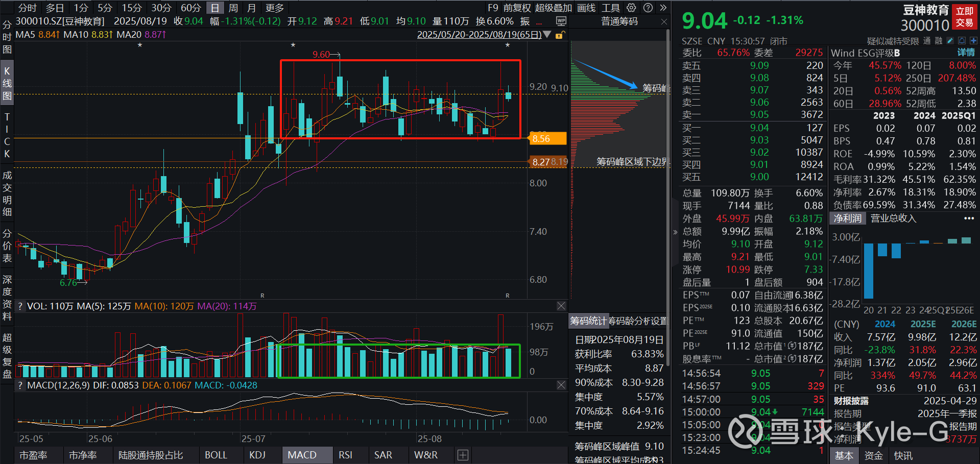The image size is (980, 464).
Task: Open the 资金 bottom tab
Action: pos(873,455)
